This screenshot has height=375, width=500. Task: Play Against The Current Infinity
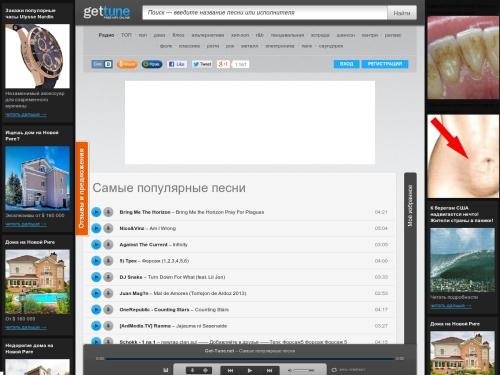(x=96, y=245)
